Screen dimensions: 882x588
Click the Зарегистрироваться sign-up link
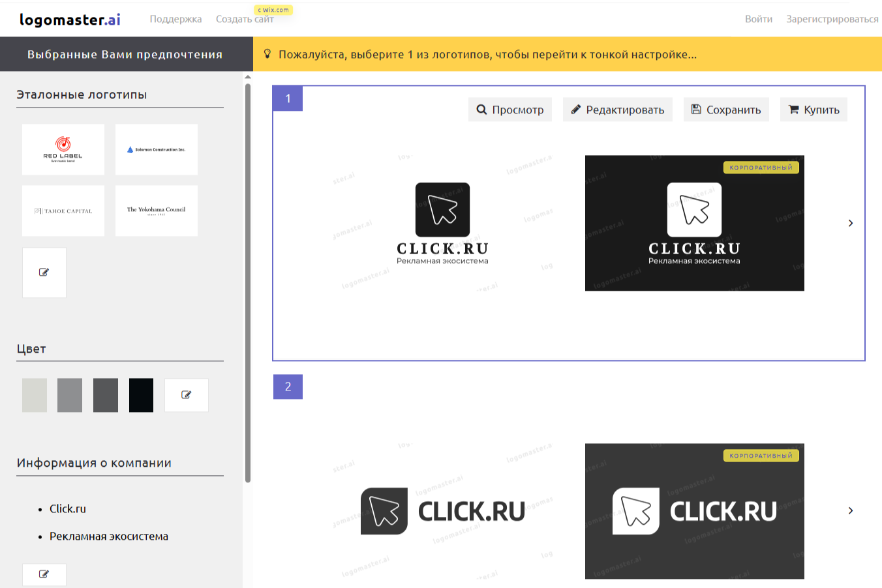(x=832, y=19)
